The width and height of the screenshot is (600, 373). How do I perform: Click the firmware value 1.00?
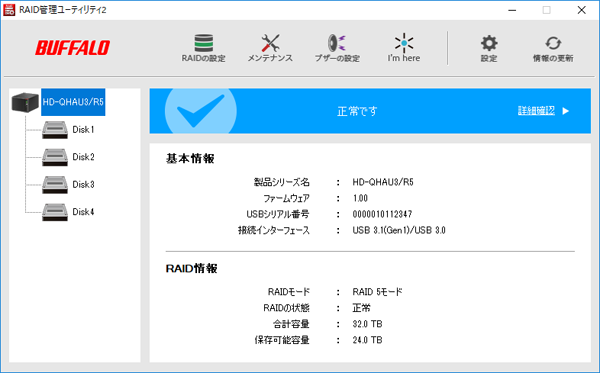pyautogui.click(x=360, y=198)
